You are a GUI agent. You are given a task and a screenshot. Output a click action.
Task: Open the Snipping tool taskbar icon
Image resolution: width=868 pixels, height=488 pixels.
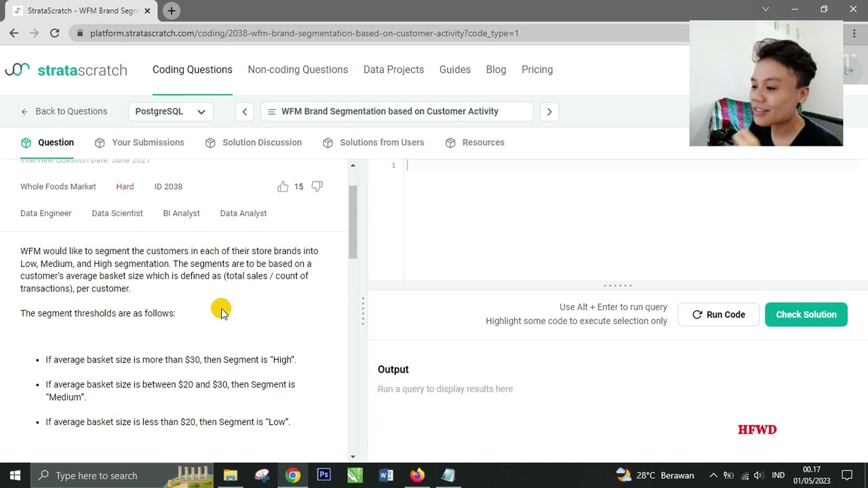tap(262, 475)
